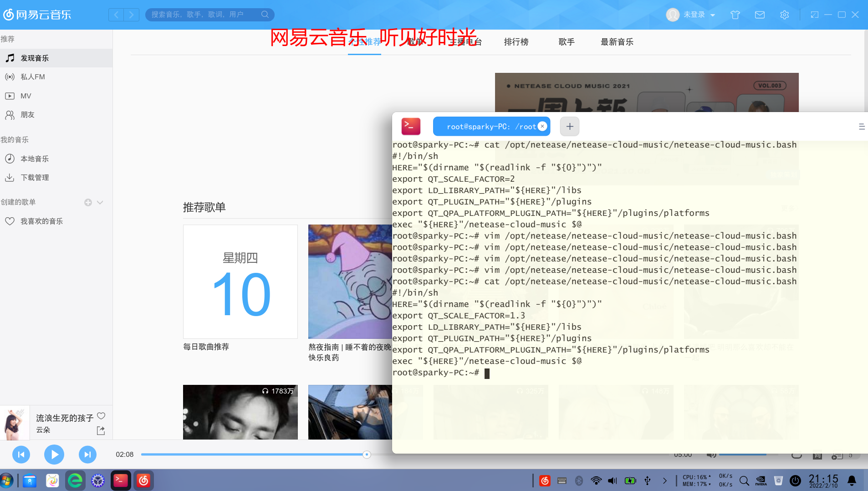Open the 未登录 account dropdown
This screenshot has height=491, width=868.
[699, 15]
